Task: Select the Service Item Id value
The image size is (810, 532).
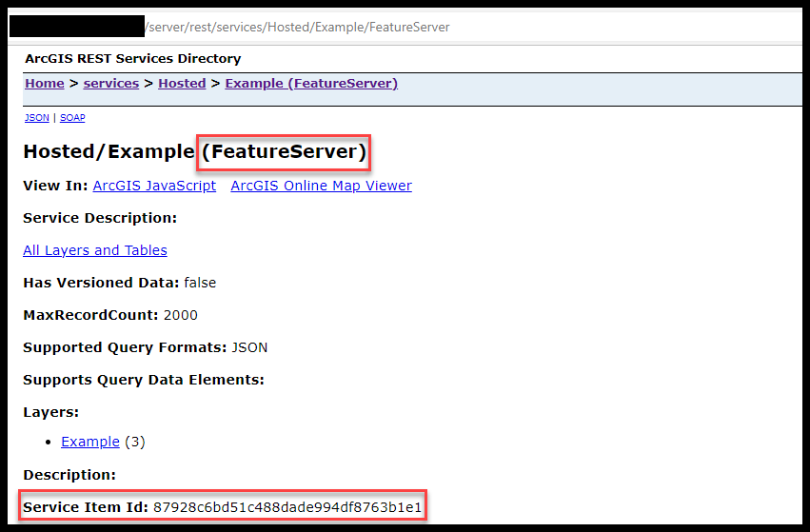Action: click(287, 507)
